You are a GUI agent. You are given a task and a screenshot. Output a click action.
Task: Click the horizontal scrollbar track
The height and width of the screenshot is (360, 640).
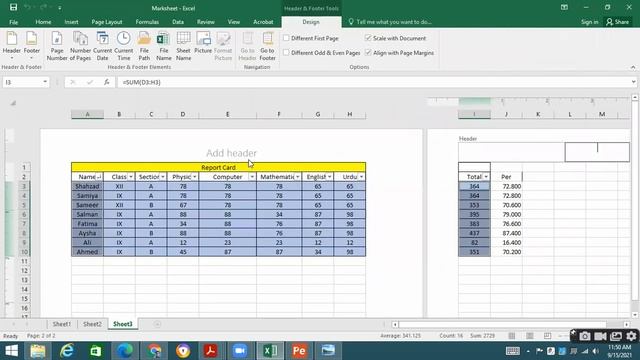click(x=510, y=324)
